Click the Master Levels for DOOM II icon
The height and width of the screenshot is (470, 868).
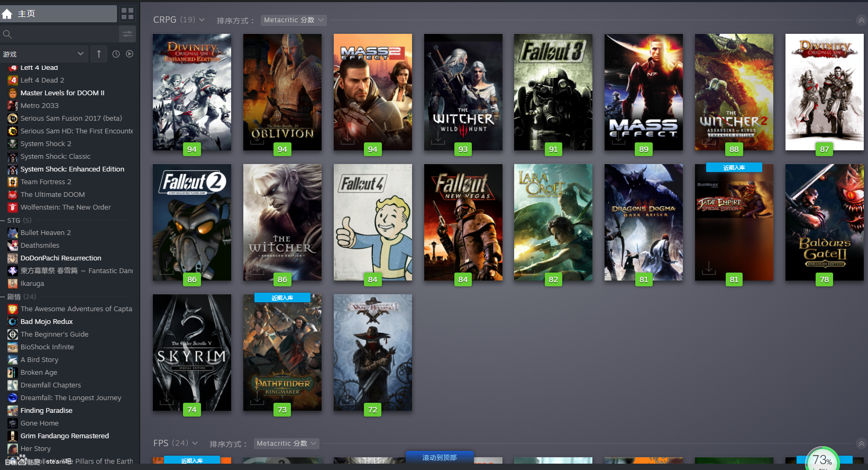pos(13,93)
